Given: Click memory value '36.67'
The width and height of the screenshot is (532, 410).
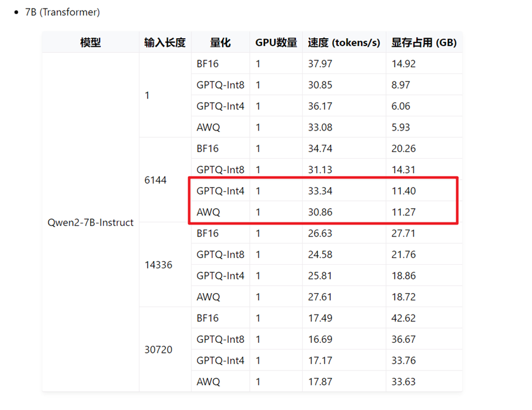Looking at the screenshot, I should (403, 339).
